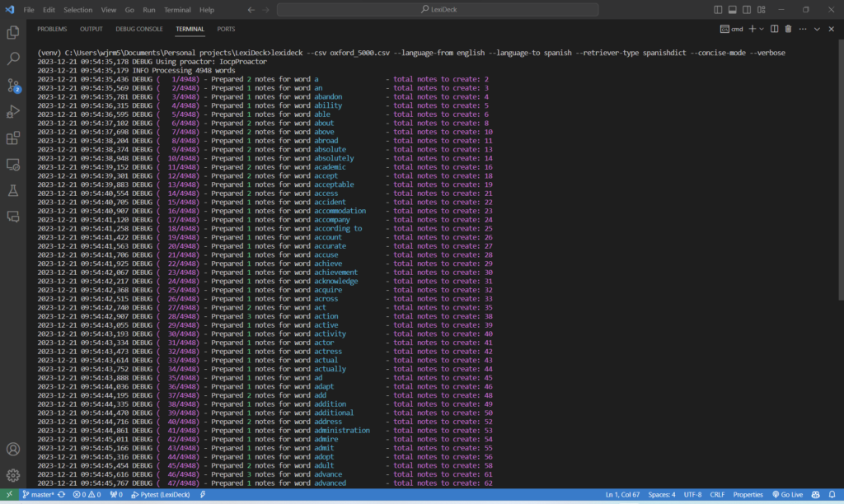Click Go Live in the status bar
Image resolution: width=844 pixels, height=504 pixels.
point(786,495)
